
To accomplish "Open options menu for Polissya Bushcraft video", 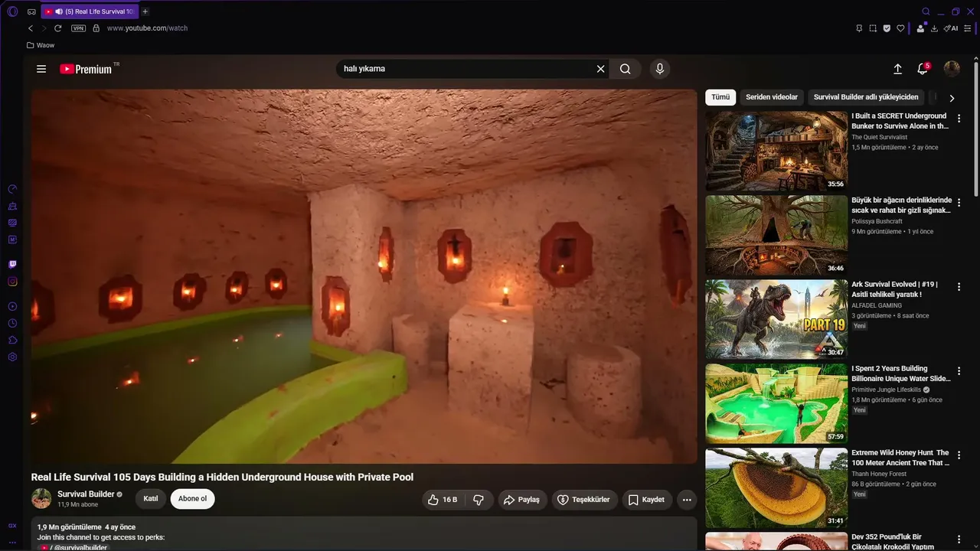I will click(x=959, y=203).
